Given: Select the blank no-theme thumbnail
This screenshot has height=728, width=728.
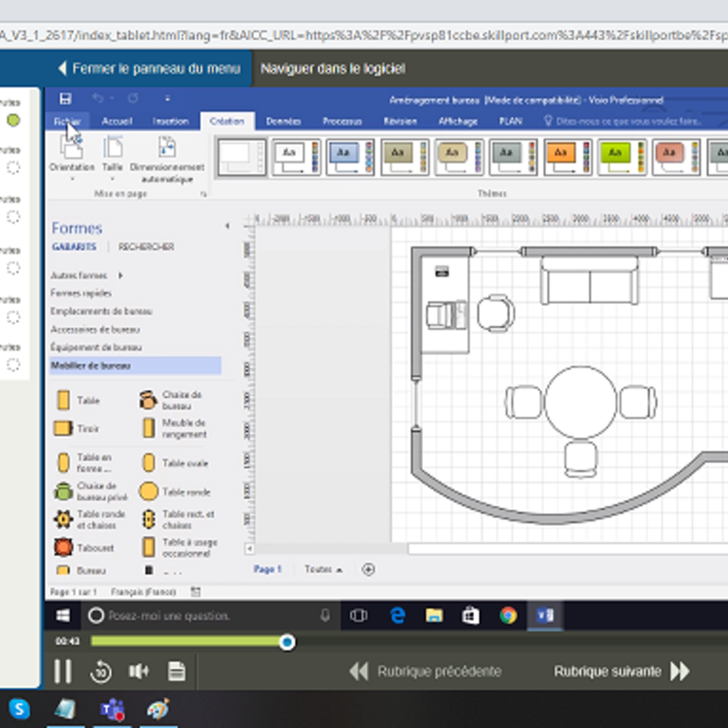Looking at the screenshot, I should [x=241, y=157].
